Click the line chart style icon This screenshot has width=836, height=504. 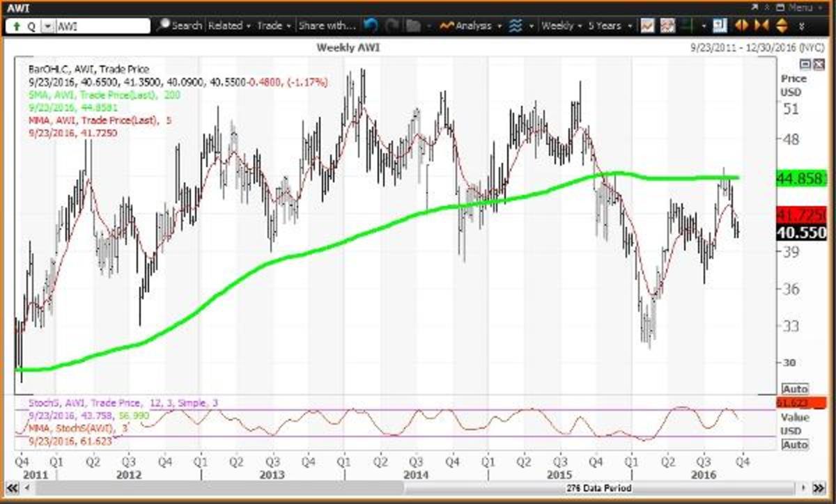pyautogui.click(x=647, y=26)
